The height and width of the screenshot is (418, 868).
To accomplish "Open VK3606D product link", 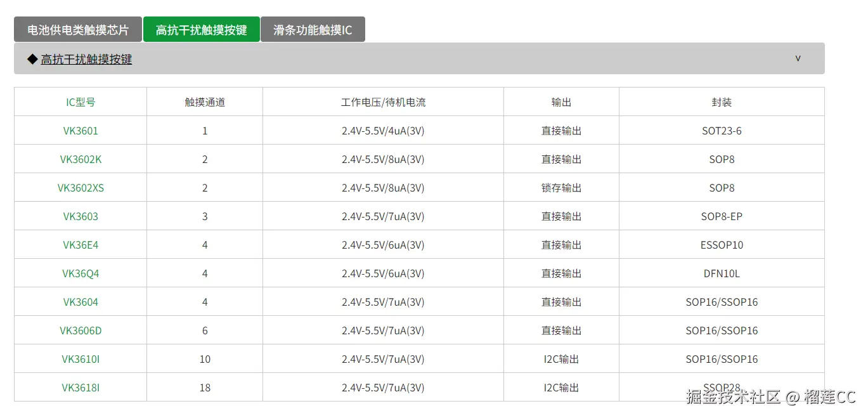I will click(81, 330).
